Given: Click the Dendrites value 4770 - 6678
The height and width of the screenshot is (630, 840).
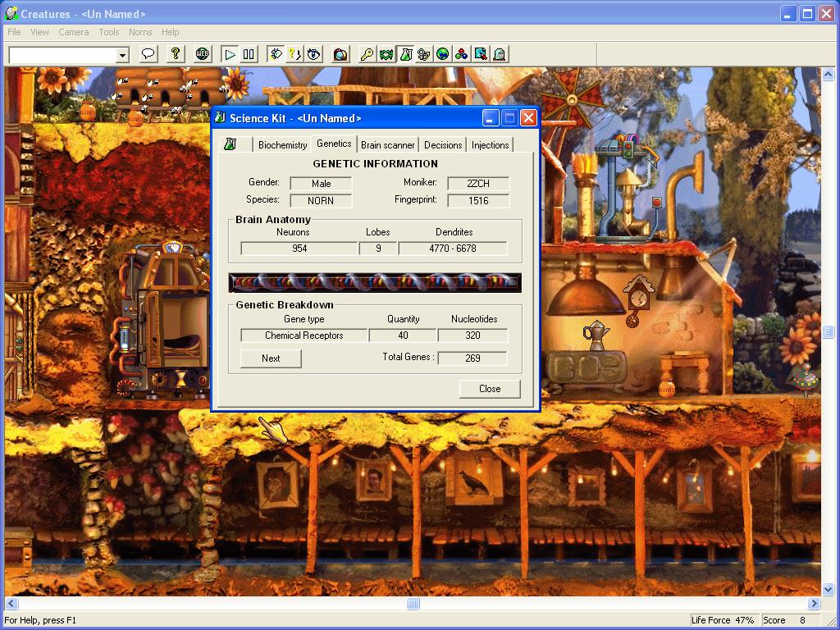Looking at the screenshot, I should [x=453, y=249].
